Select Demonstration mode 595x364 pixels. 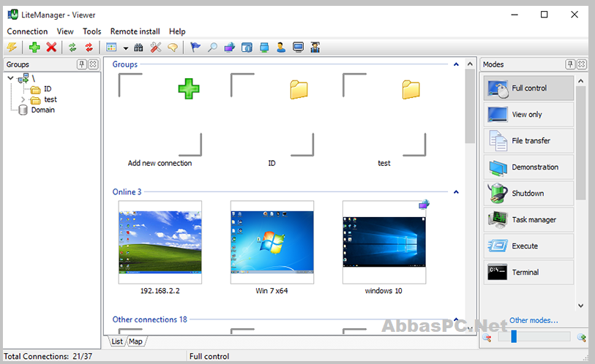click(x=528, y=167)
